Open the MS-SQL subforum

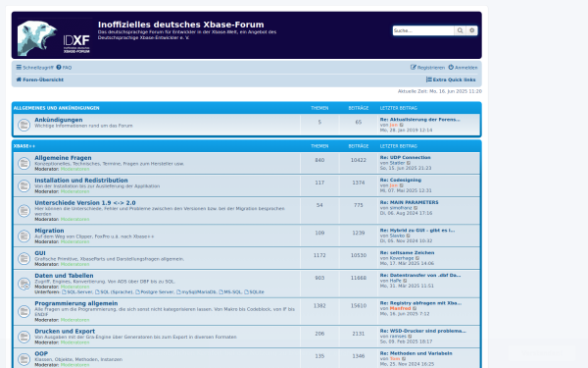(x=230, y=291)
